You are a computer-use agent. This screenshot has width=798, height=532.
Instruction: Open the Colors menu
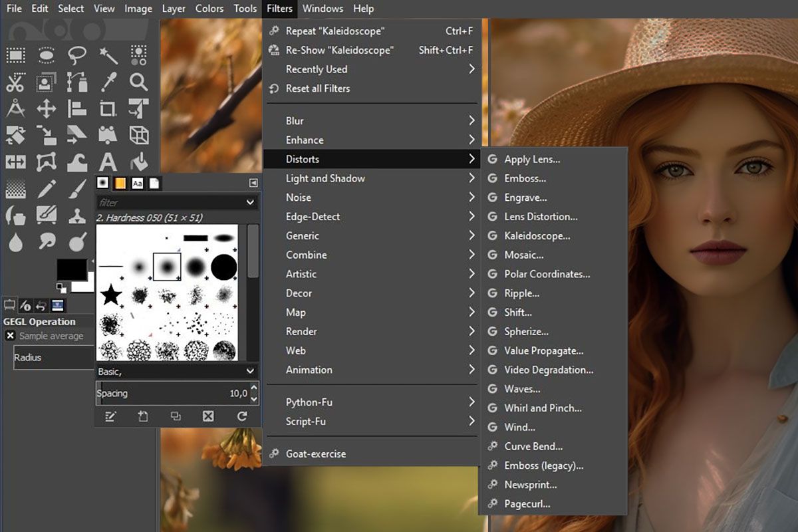[209, 9]
